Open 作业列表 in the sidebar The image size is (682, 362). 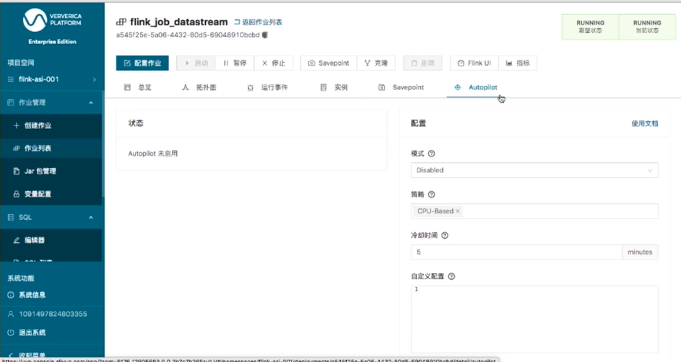click(x=51, y=148)
